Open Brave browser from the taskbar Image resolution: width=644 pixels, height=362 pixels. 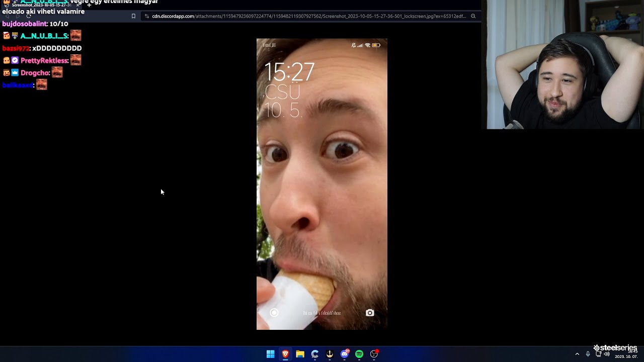[285, 354]
